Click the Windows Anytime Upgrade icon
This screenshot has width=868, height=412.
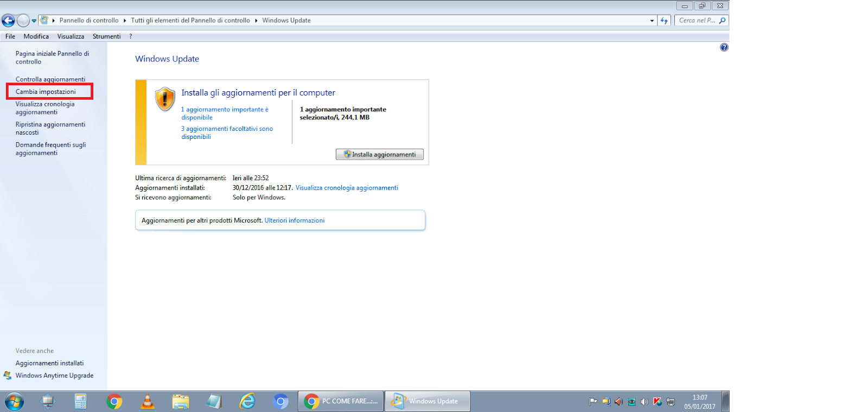(x=8, y=376)
